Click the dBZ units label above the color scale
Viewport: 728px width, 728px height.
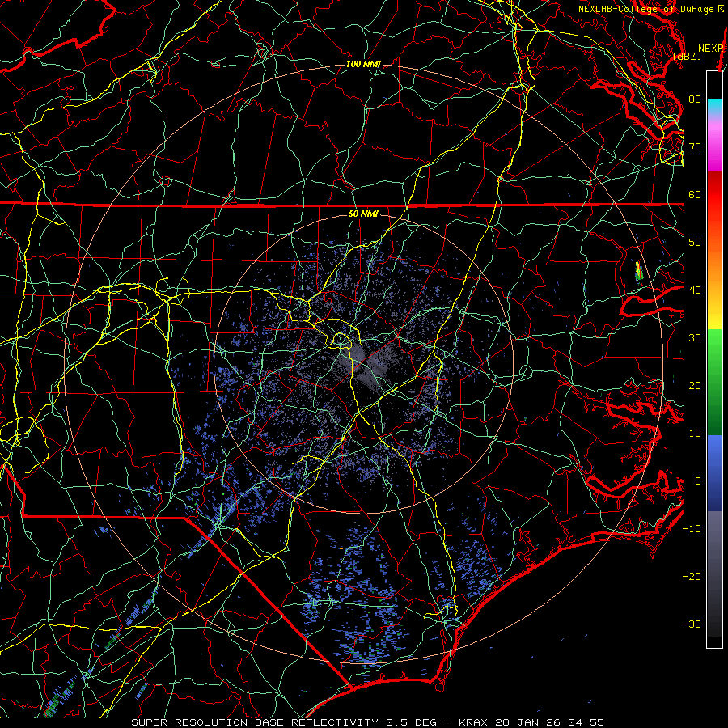pos(687,56)
